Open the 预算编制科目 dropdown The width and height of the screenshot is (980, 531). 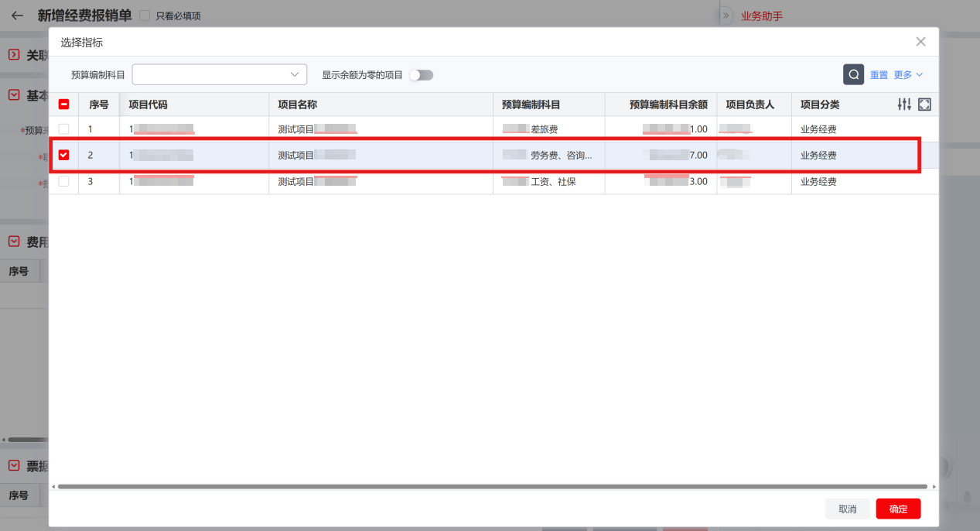(220, 74)
